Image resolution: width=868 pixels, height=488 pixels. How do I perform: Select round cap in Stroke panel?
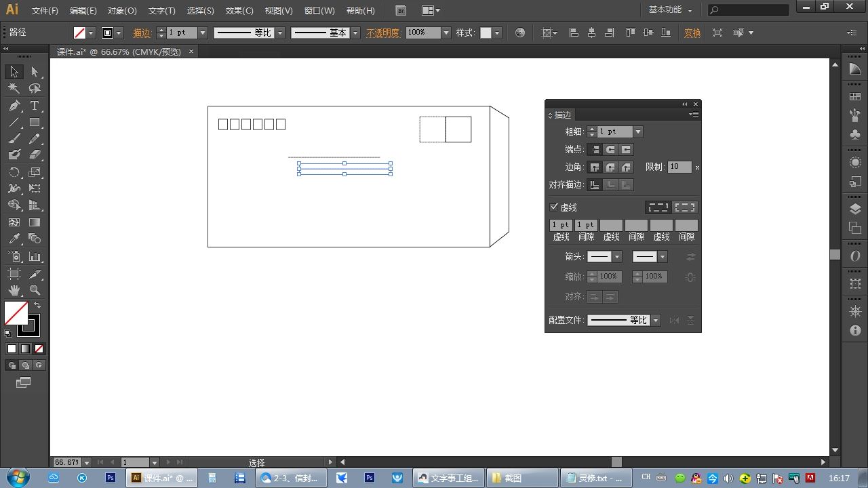coord(610,149)
